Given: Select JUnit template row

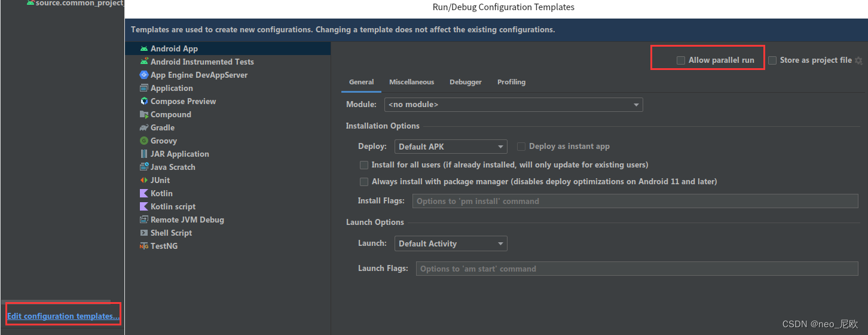Looking at the screenshot, I should [228, 180].
